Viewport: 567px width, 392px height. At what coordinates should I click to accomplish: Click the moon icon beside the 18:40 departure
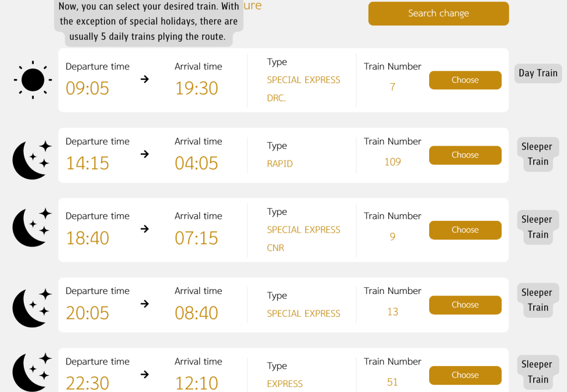(32, 228)
